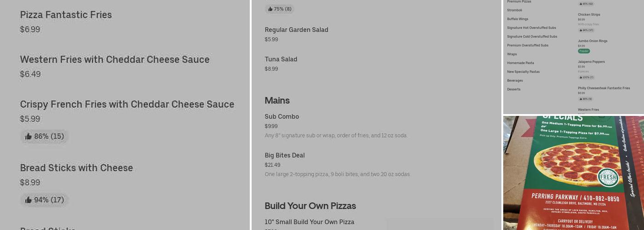Open the Stromboli menu category
Image resolution: width=644 pixels, height=230 pixels.
point(514,10)
